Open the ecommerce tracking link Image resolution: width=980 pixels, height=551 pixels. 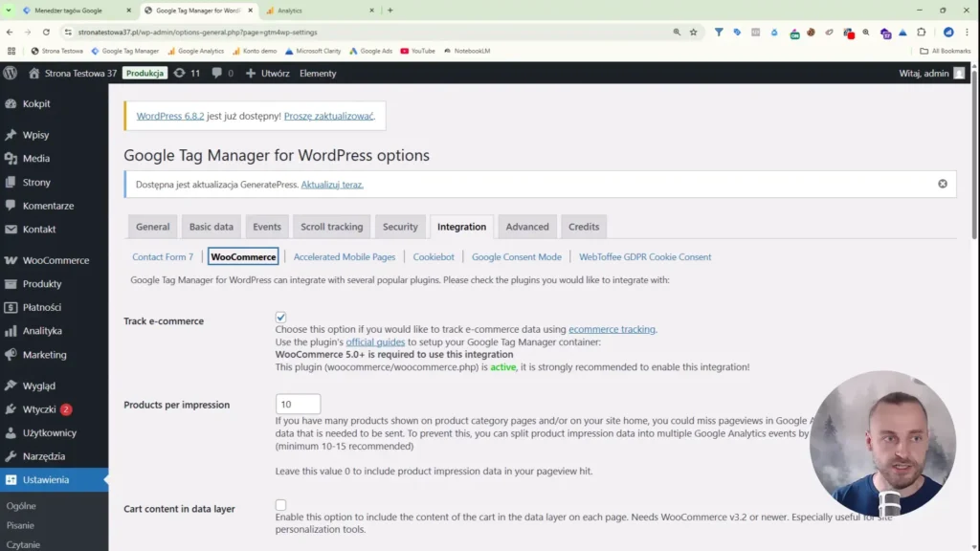pyautogui.click(x=612, y=329)
